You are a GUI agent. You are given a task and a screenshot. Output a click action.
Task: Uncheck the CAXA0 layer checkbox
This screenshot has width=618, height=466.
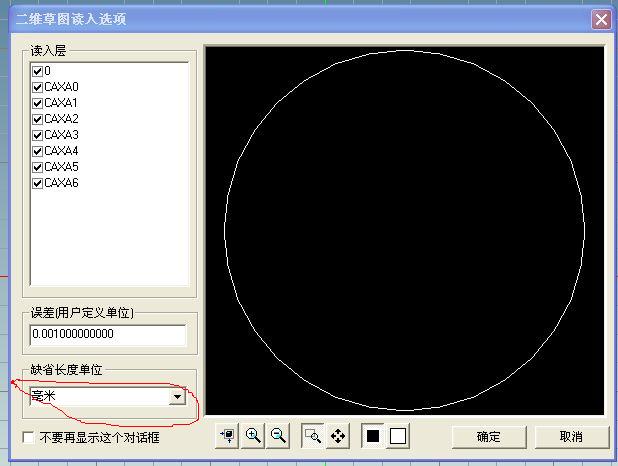[x=37, y=87]
